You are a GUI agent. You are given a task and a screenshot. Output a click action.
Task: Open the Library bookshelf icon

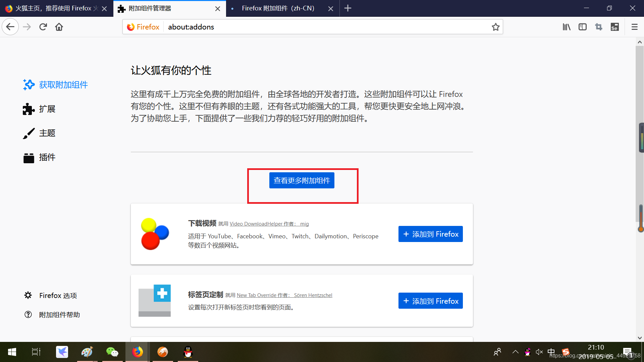(567, 27)
